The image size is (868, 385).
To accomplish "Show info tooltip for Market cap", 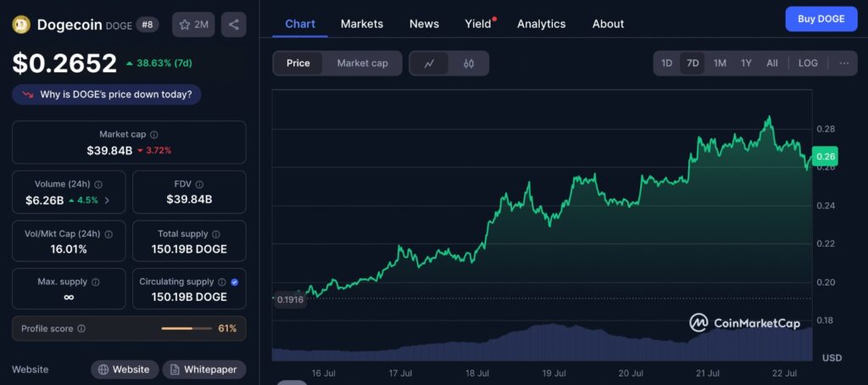I will (x=154, y=135).
